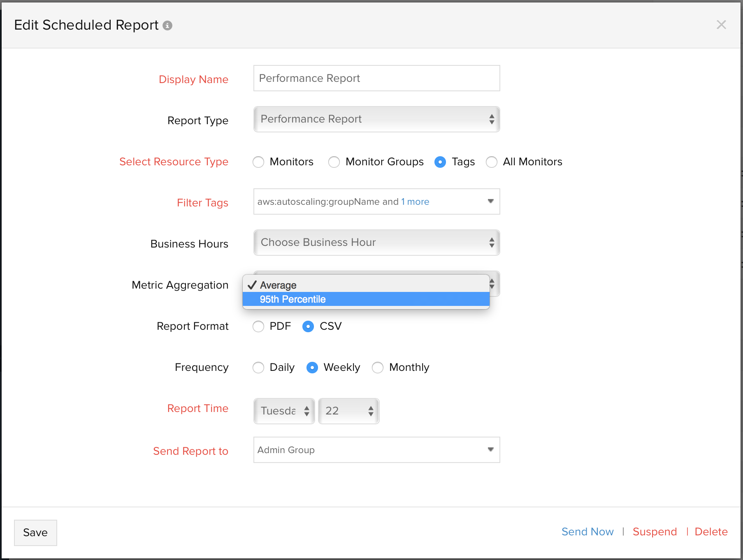Open the Choose Business Hour dropdown
This screenshot has height=560, width=743.
[376, 243]
